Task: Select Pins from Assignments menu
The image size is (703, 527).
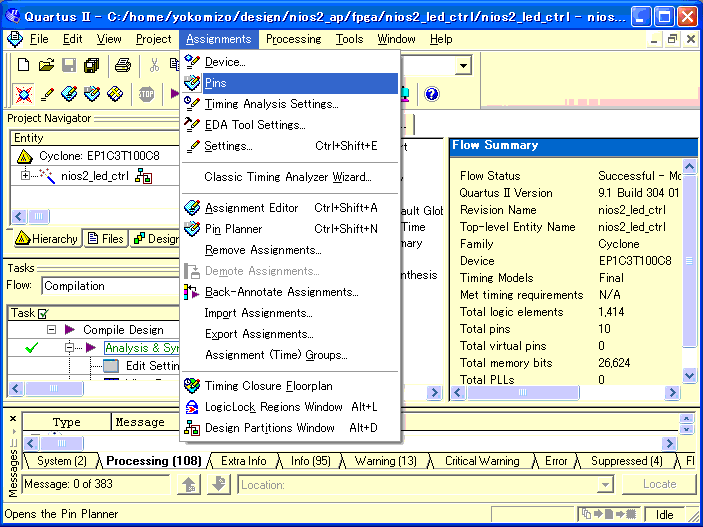Action: pyautogui.click(x=290, y=83)
